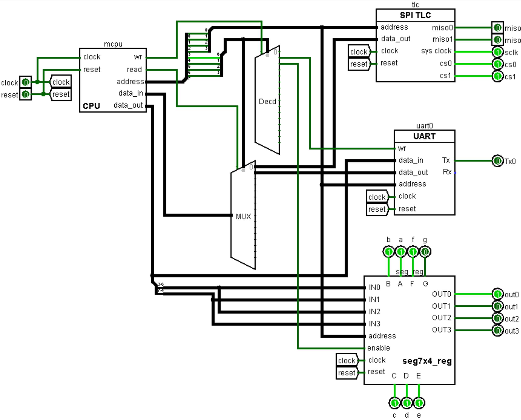This screenshot has height=420, width=521.
Task: Click the b segment output pin
Action: 388,252
